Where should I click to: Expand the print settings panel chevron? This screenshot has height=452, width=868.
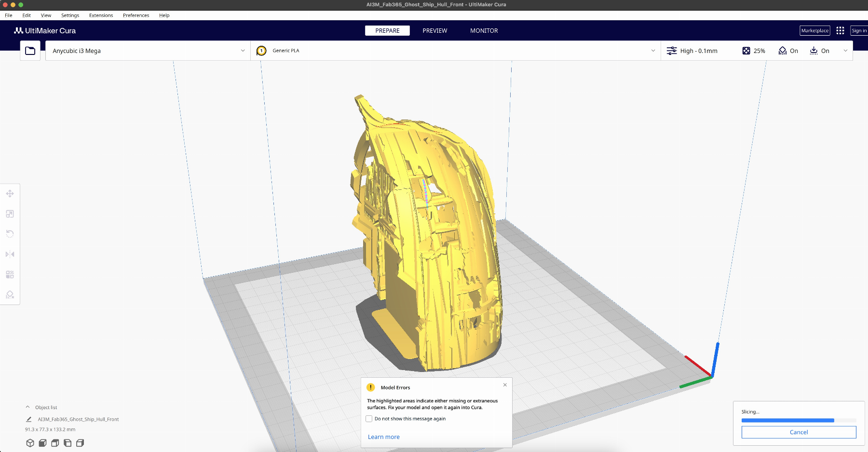coord(845,51)
